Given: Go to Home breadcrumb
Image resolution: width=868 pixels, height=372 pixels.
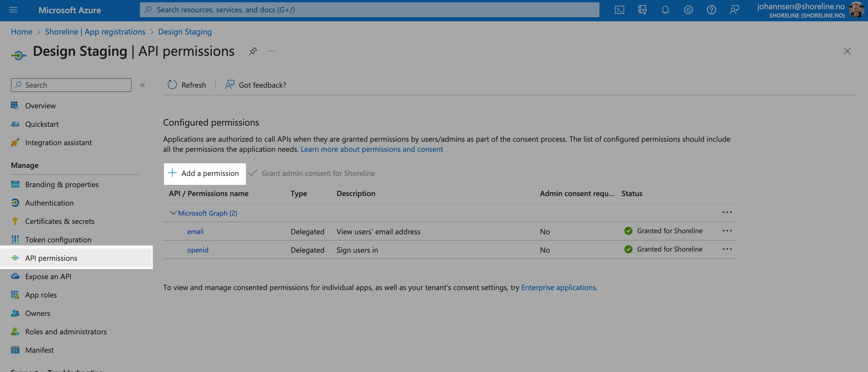Looking at the screenshot, I should (x=22, y=32).
